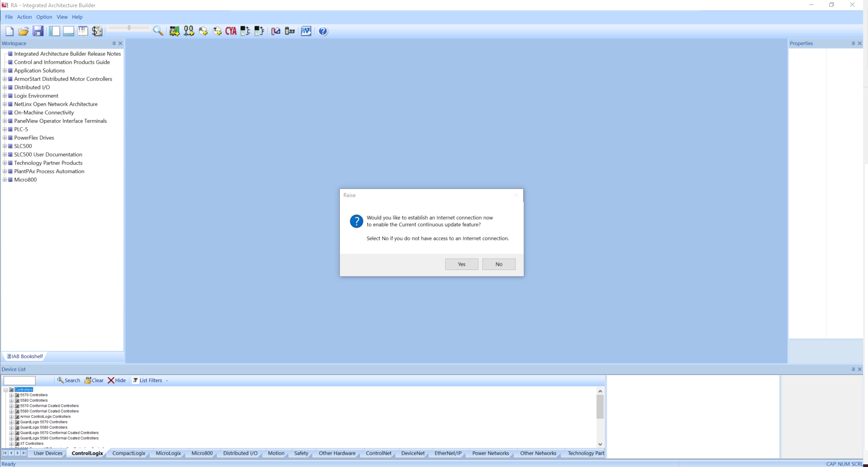
Task: Click the magnifying glass zoom icon
Action: point(158,31)
